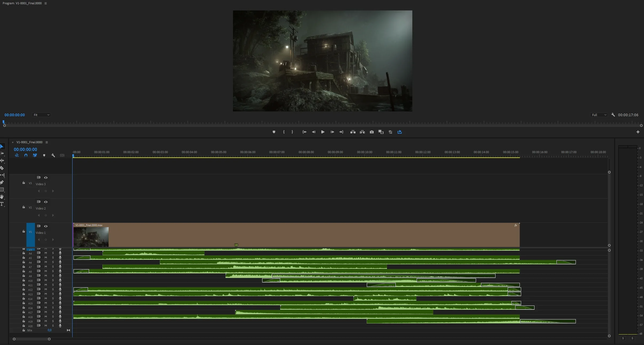Click the Extract button
This screenshot has width=644, height=345.
tap(362, 132)
